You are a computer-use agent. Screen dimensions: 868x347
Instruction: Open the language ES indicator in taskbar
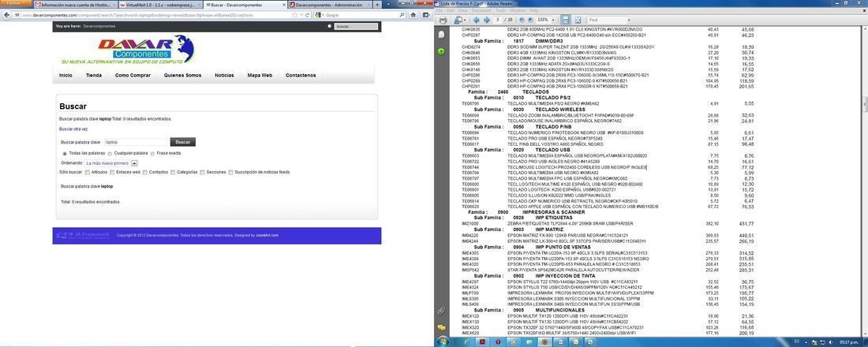click(x=797, y=341)
